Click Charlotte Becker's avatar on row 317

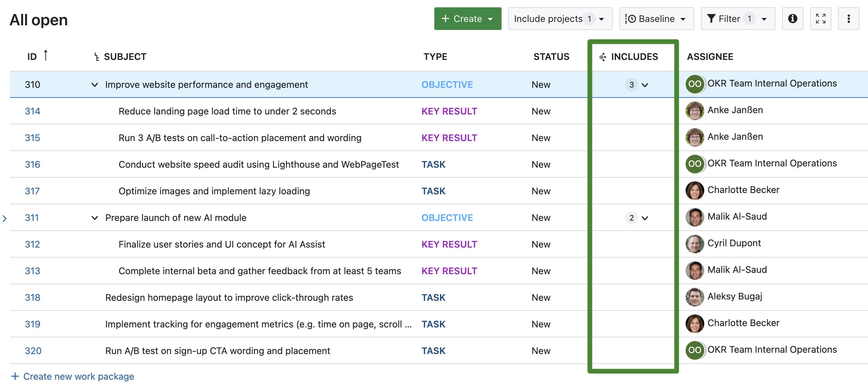click(695, 191)
